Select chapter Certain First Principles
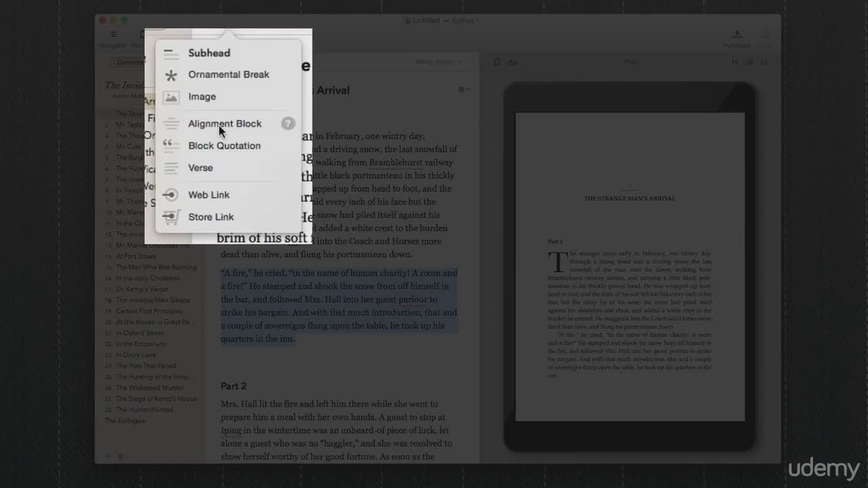Screen dimensions: 868x488 149,311
